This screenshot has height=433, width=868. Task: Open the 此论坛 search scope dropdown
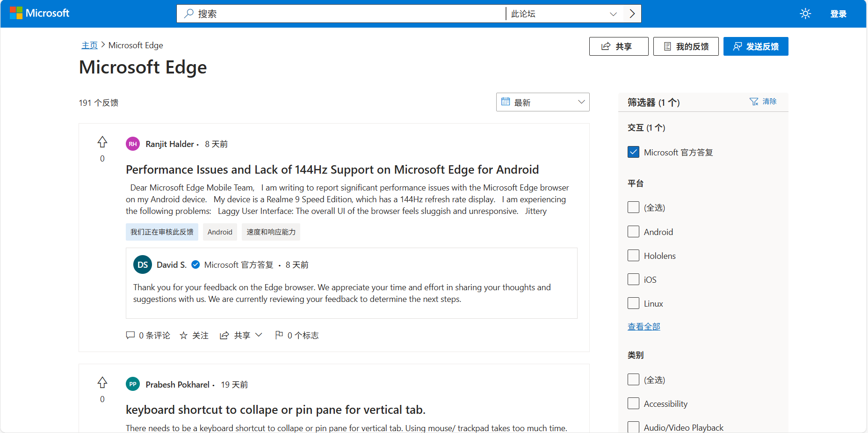pos(564,14)
